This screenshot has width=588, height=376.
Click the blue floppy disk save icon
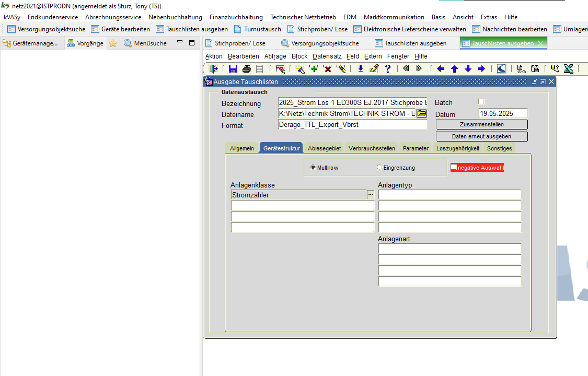click(233, 68)
